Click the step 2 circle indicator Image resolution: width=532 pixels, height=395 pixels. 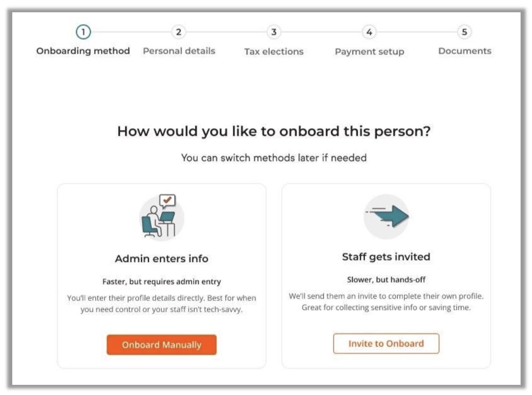coord(178,32)
